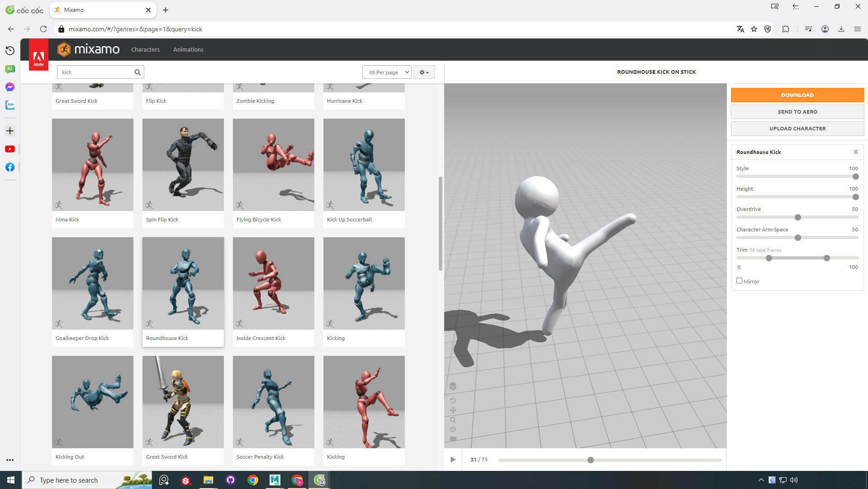The height and width of the screenshot is (489, 868).
Task: Click the Overdrive slider handle
Action: tap(798, 217)
